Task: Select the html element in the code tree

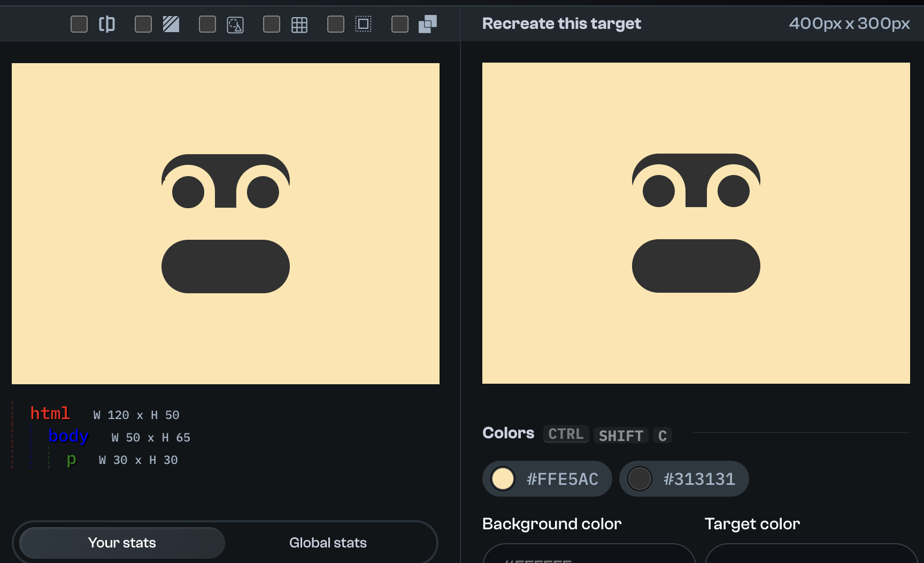Action: [x=50, y=413]
